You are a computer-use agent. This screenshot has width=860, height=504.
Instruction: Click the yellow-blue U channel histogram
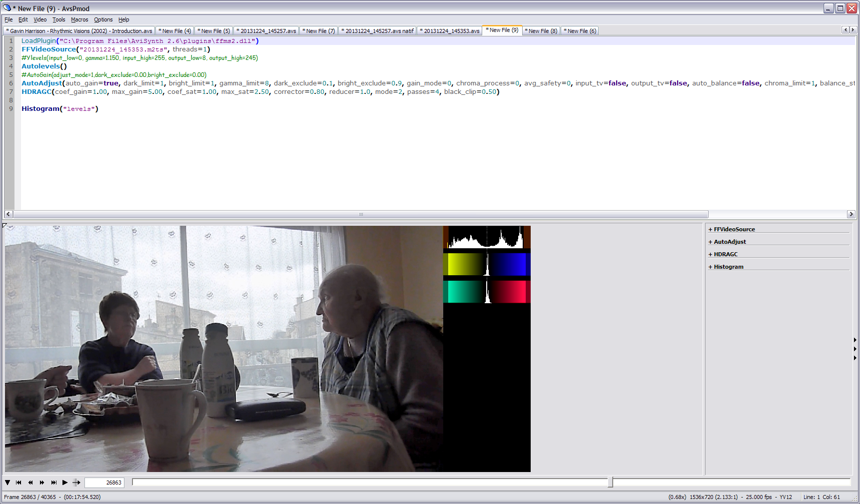coord(487,264)
